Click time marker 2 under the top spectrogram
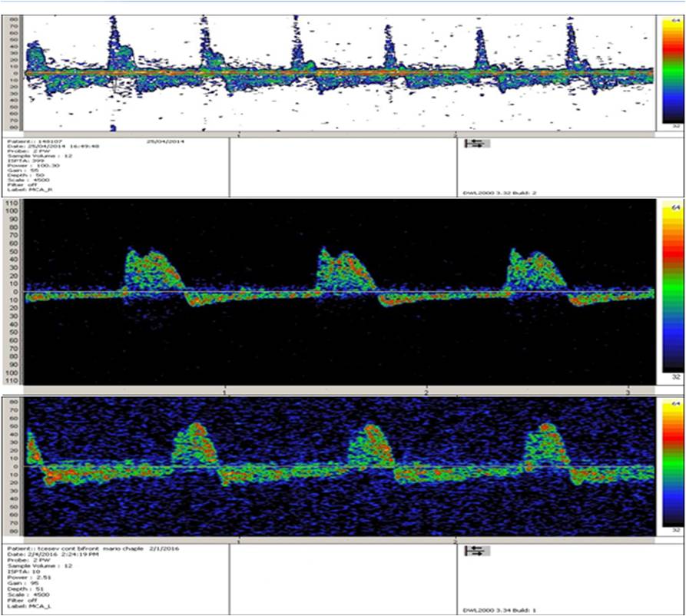686x616 pixels. pos(456,134)
